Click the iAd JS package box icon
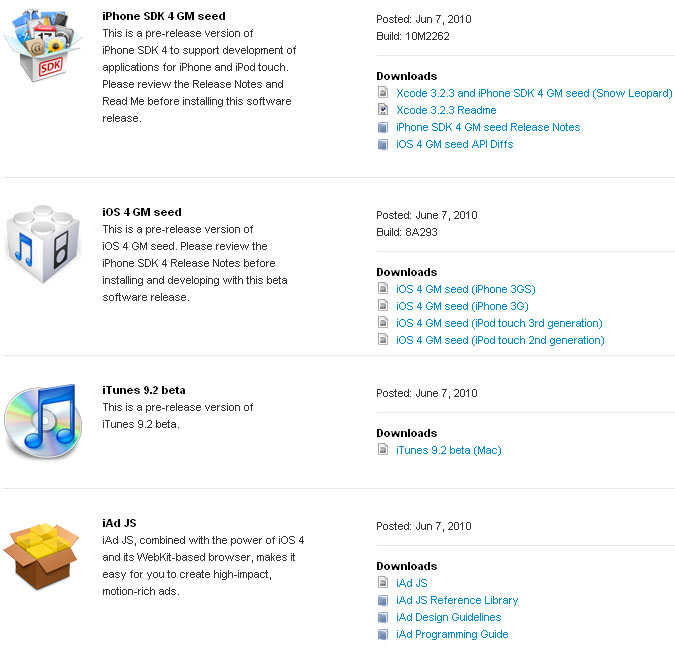 tap(41, 556)
